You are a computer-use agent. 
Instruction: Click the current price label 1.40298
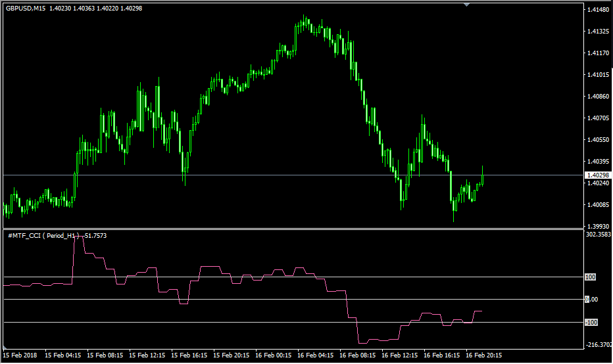point(596,175)
